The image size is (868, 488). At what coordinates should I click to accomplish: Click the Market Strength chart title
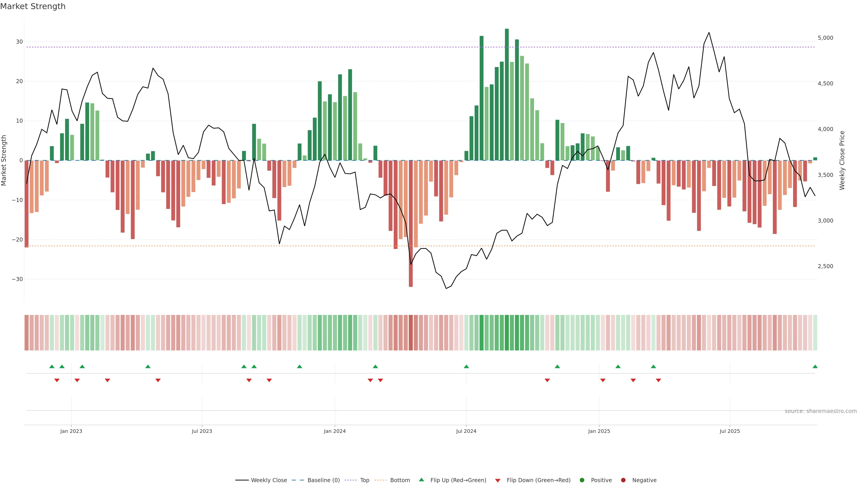[33, 6]
